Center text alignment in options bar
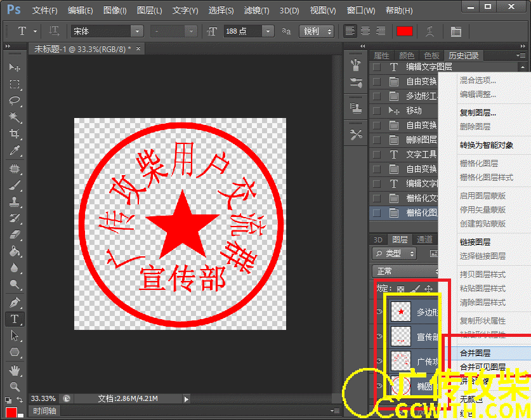The image size is (531, 420). [x=365, y=31]
